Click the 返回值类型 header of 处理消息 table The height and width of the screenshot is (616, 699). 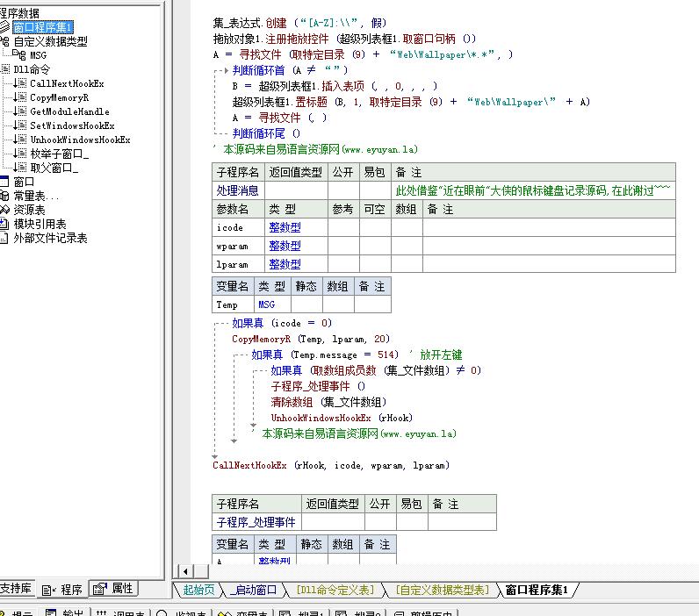pos(296,172)
